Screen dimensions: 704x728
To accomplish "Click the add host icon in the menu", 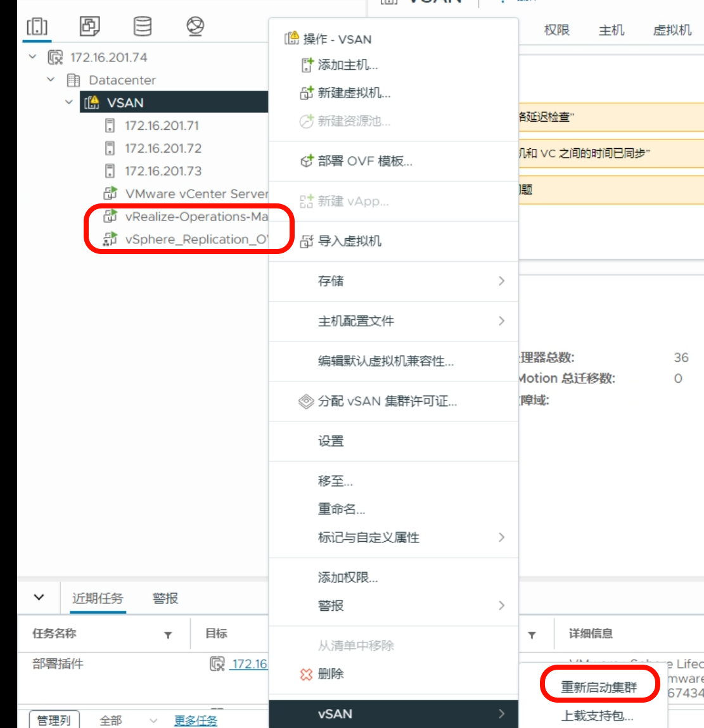I will point(307,65).
